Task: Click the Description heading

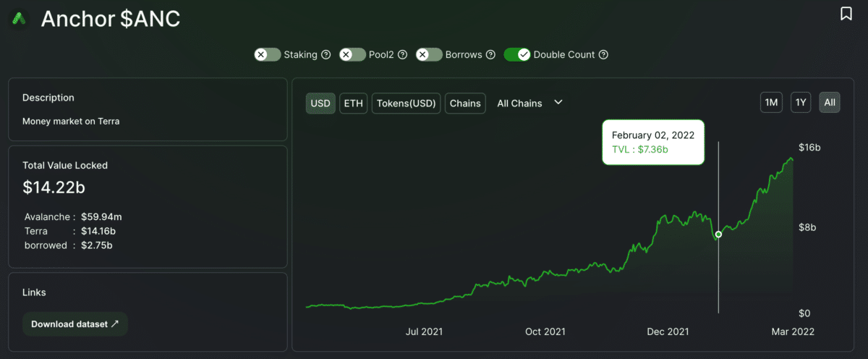Action: (48, 97)
